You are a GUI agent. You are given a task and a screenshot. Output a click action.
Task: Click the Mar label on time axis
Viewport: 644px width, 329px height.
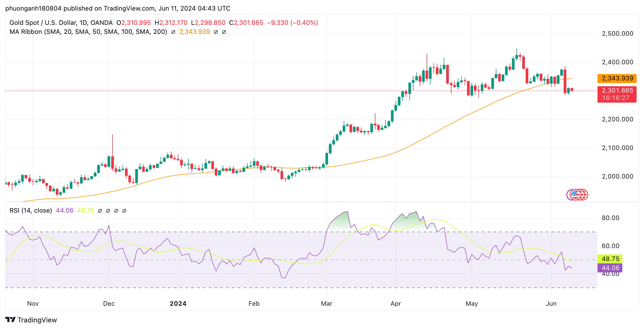coord(326,304)
